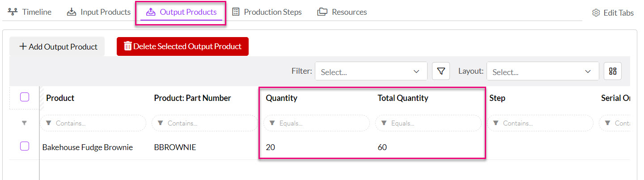This screenshot has height=180, width=644.
Task: Go to the Resources tab
Action: [x=342, y=12]
